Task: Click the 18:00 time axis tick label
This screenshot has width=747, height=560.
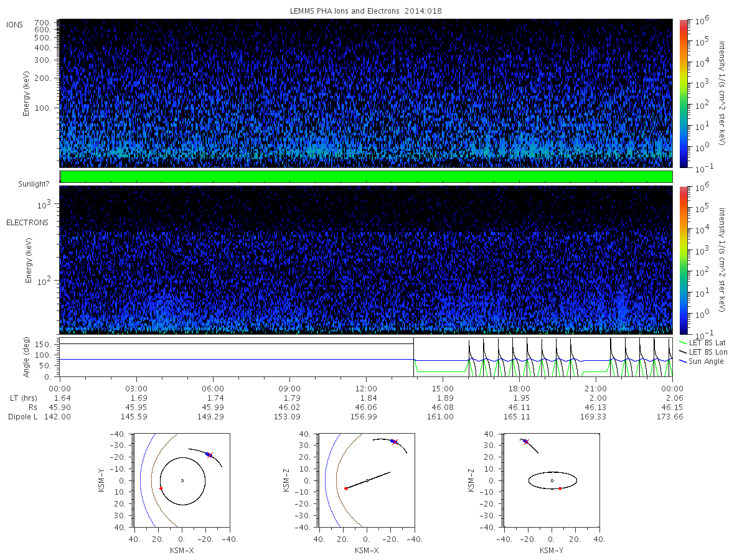Action: pyautogui.click(x=519, y=386)
